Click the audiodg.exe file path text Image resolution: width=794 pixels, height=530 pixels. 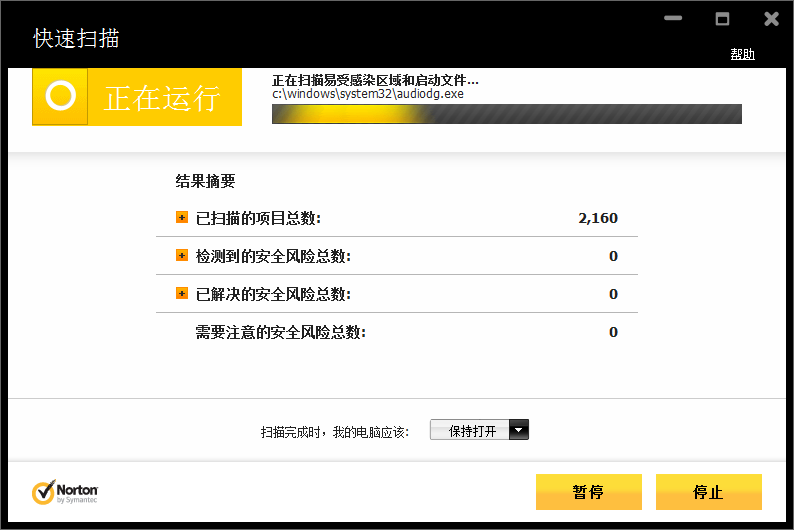367,94
